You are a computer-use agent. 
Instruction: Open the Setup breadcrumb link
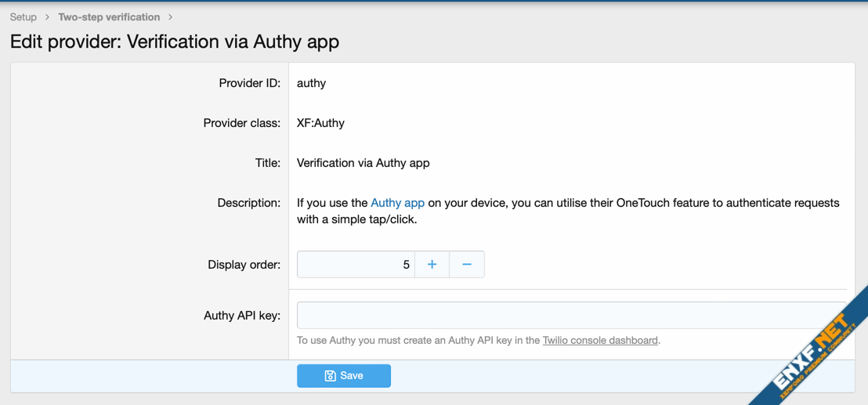click(x=24, y=17)
